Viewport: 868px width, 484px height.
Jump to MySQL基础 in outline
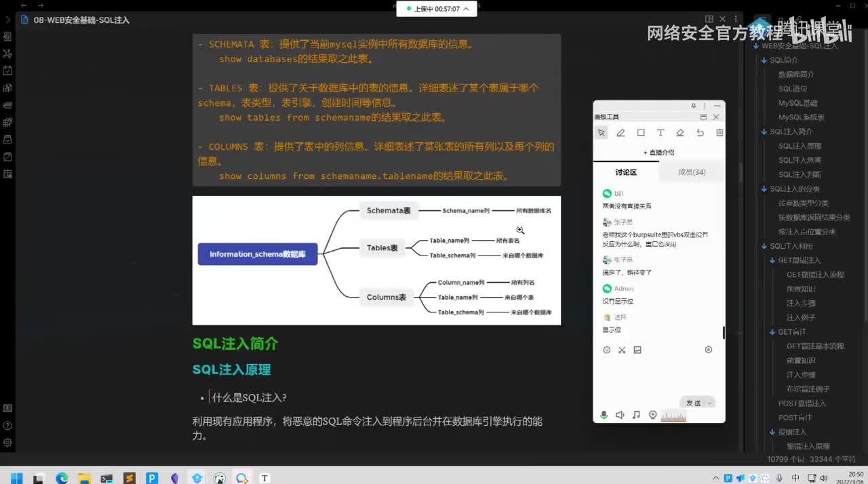(798, 103)
